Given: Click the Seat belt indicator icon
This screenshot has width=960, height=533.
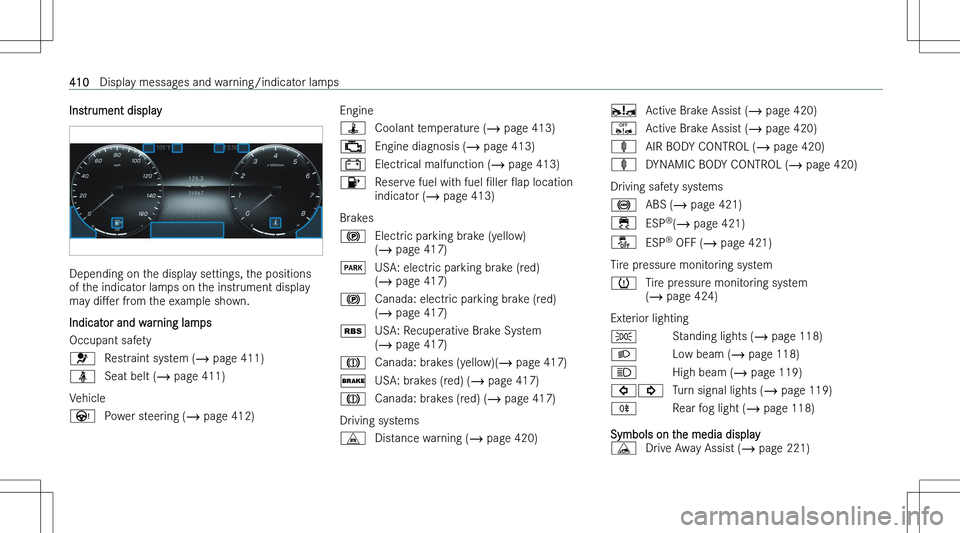Looking at the screenshot, I should pyautogui.click(x=82, y=376).
